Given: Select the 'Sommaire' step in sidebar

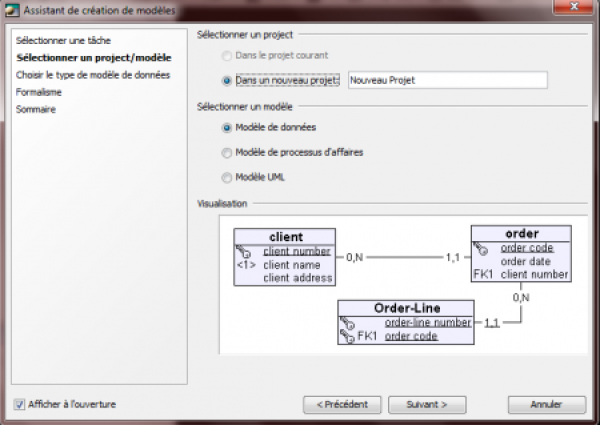Looking at the screenshot, I should 36,109.
